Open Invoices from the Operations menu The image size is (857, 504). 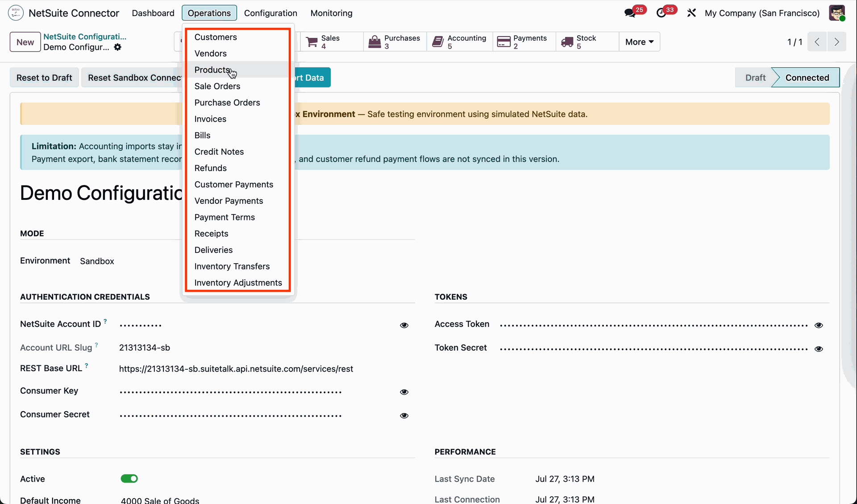[237, 119]
